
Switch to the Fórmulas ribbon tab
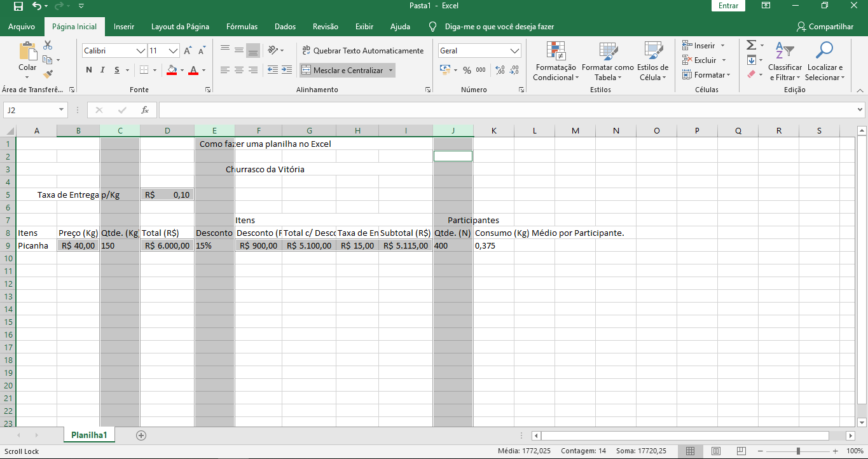(x=242, y=27)
